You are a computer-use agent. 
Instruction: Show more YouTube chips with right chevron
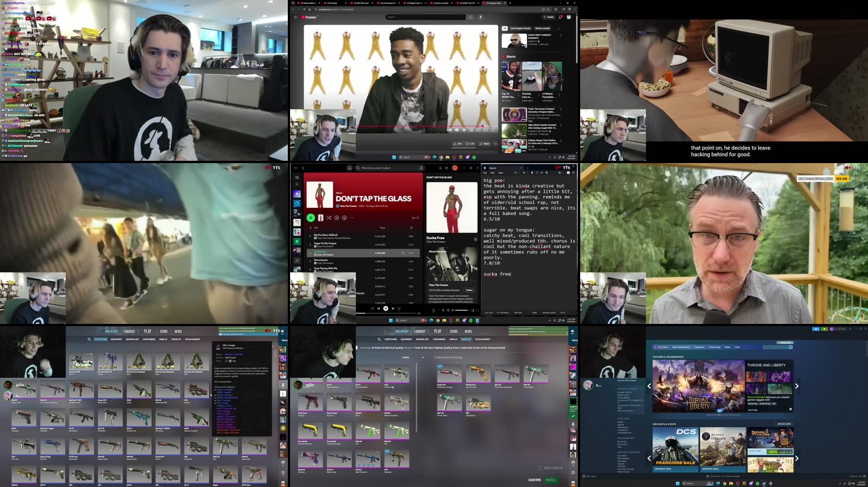[558, 28]
